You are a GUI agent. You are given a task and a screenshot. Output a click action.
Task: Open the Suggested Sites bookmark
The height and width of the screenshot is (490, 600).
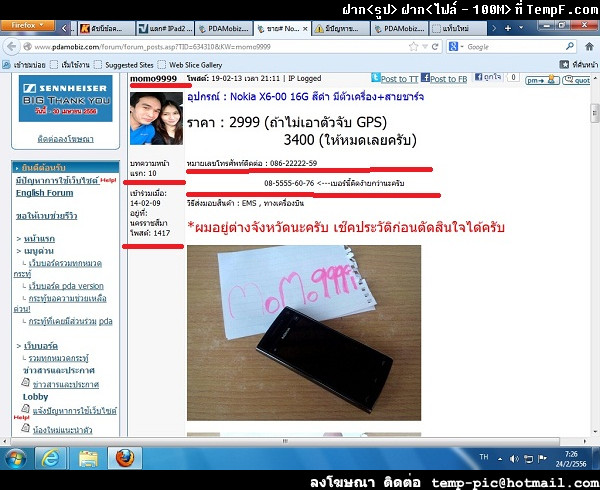pos(124,65)
